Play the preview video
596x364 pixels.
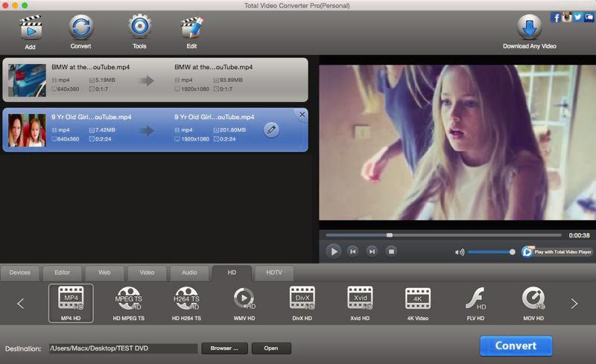pyautogui.click(x=333, y=252)
